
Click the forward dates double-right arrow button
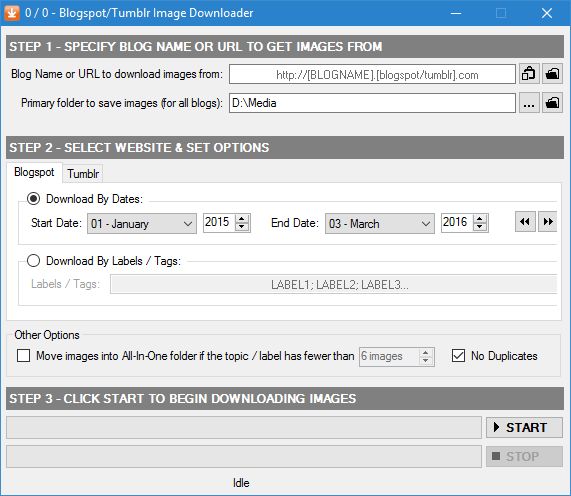[x=548, y=221]
